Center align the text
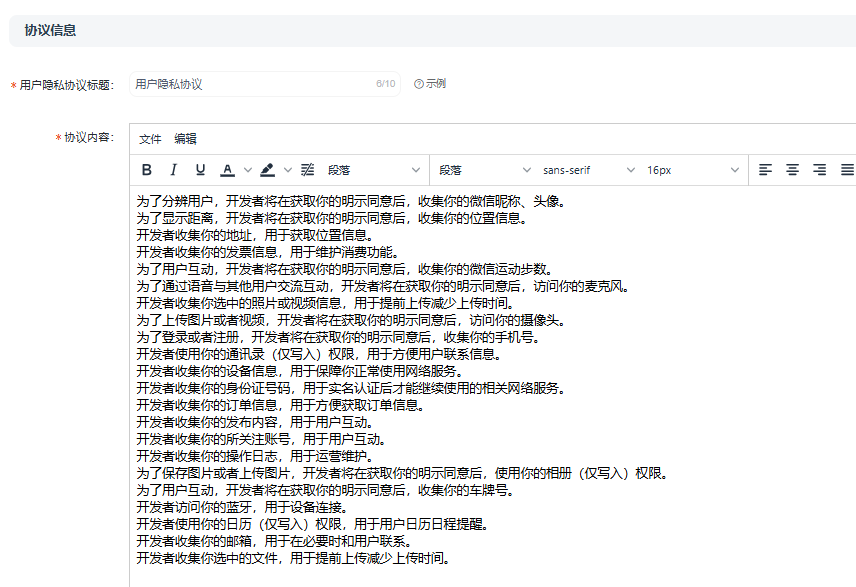 tap(792, 170)
